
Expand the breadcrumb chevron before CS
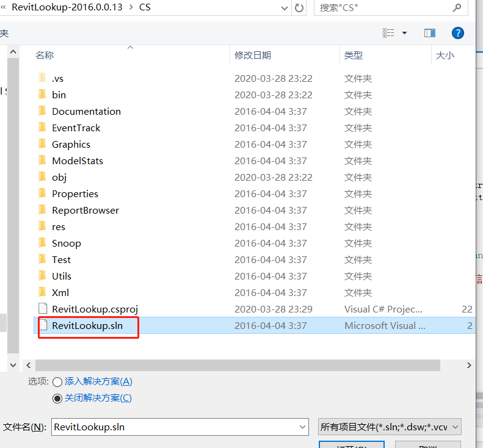131,7
